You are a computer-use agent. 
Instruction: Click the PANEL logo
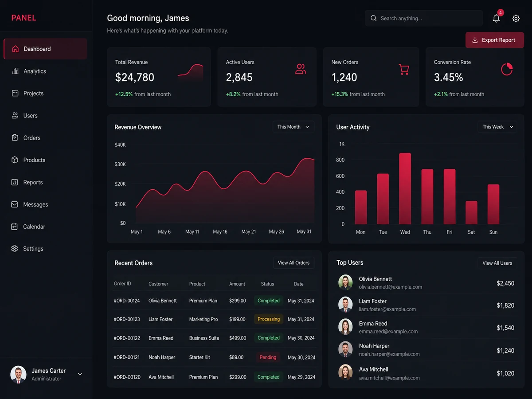23,18
